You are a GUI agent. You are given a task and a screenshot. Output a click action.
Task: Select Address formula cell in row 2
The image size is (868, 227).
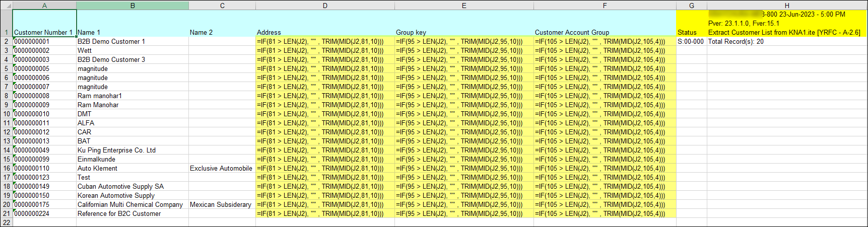[325, 41]
